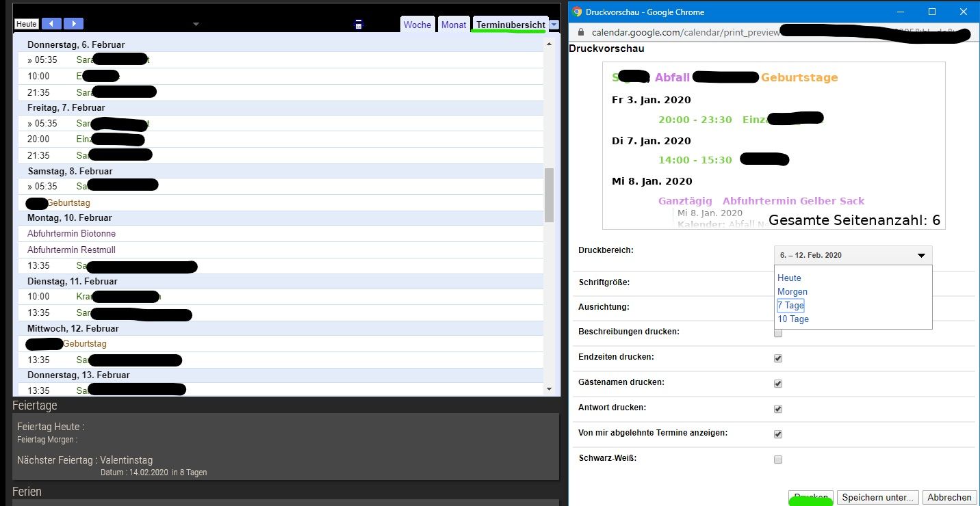
Task: Click the agenda scrollbar up arrow
Action: [x=549, y=44]
